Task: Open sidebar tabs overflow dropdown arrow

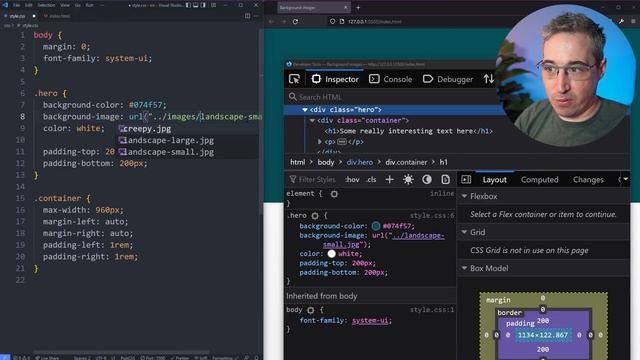Action: (625, 179)
